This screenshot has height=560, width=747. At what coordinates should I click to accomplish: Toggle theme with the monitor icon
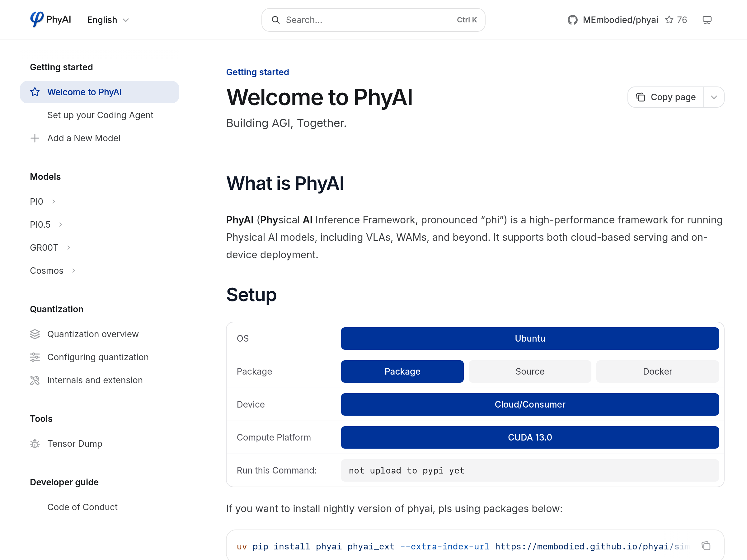pyautogui.click(x=707, y=20)
